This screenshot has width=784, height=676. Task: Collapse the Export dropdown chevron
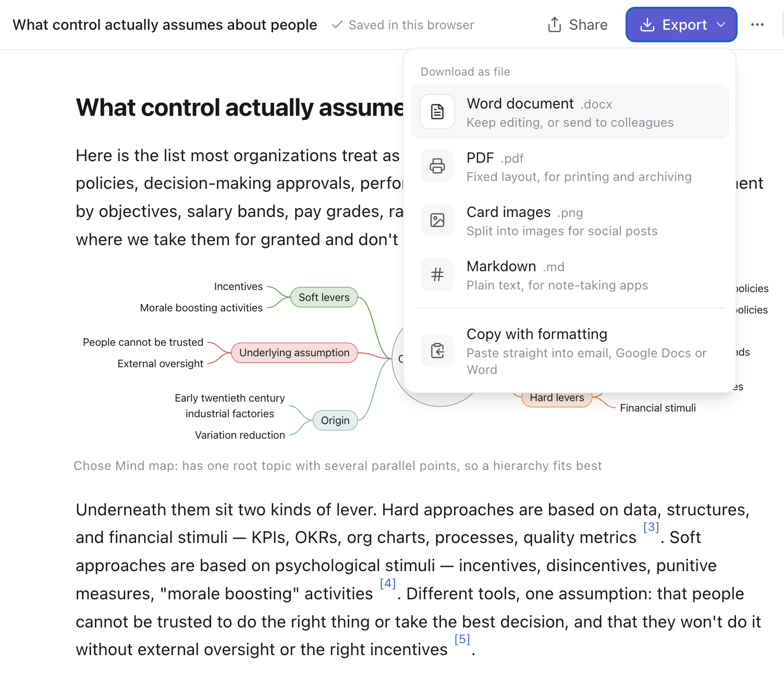721,25
